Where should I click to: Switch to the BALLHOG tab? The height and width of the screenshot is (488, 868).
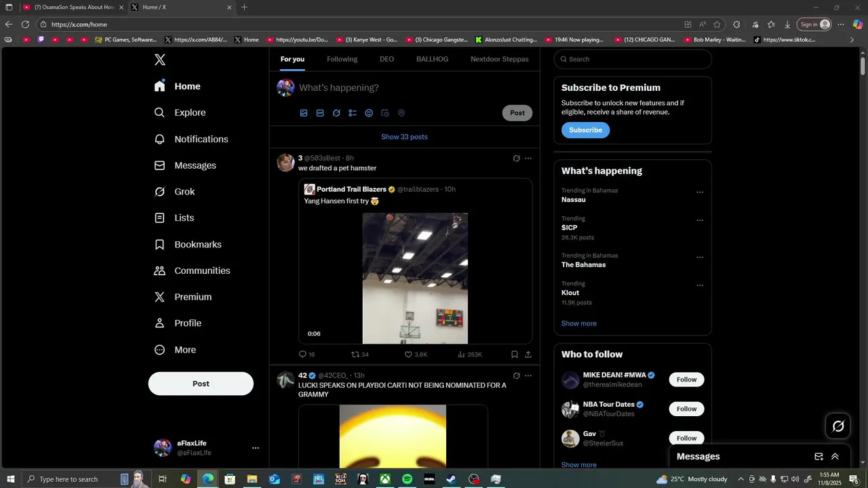coord(432,59)
